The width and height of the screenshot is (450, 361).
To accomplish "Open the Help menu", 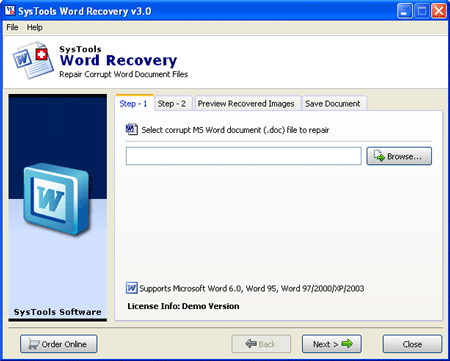I will pos(35,27).
